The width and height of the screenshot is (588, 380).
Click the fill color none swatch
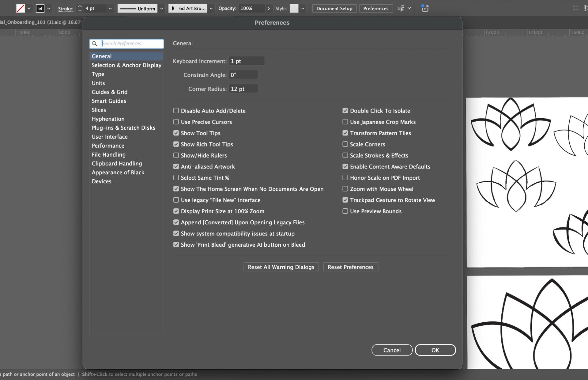click(x=20, y=8)
